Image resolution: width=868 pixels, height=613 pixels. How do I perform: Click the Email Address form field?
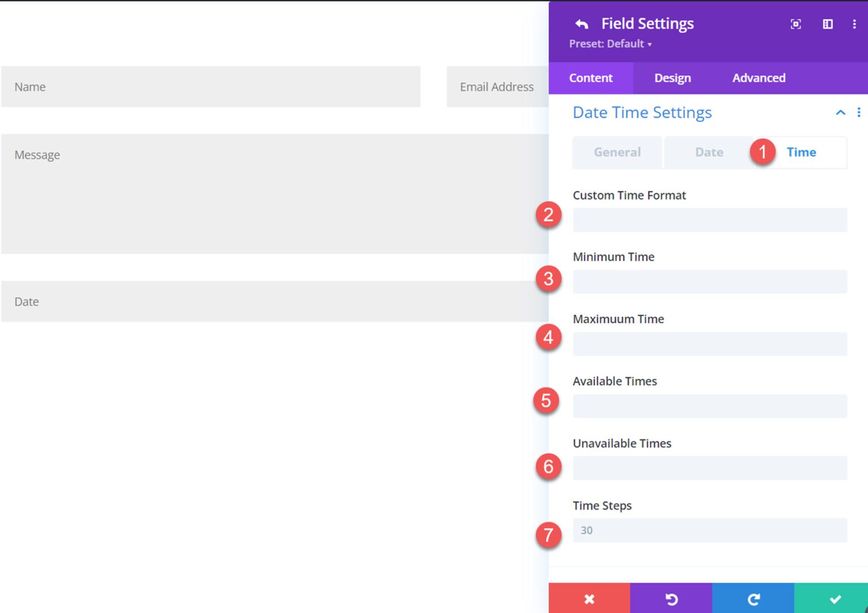497,87
